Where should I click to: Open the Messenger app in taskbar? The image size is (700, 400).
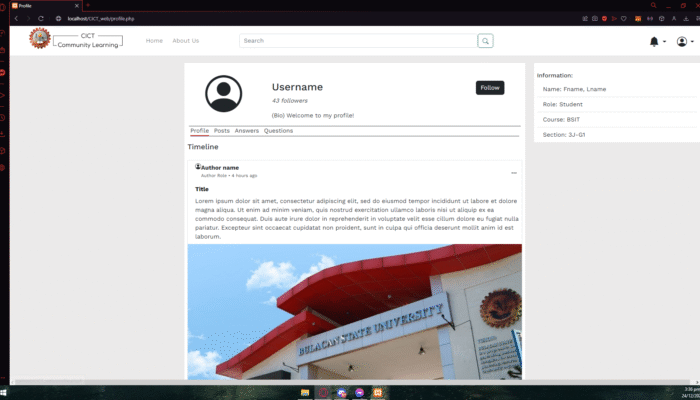[359, 393]
